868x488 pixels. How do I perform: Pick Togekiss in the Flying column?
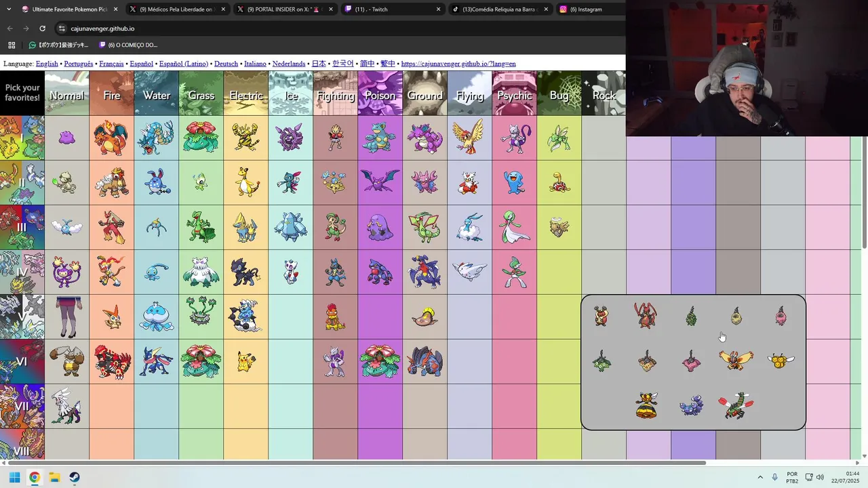470,272
